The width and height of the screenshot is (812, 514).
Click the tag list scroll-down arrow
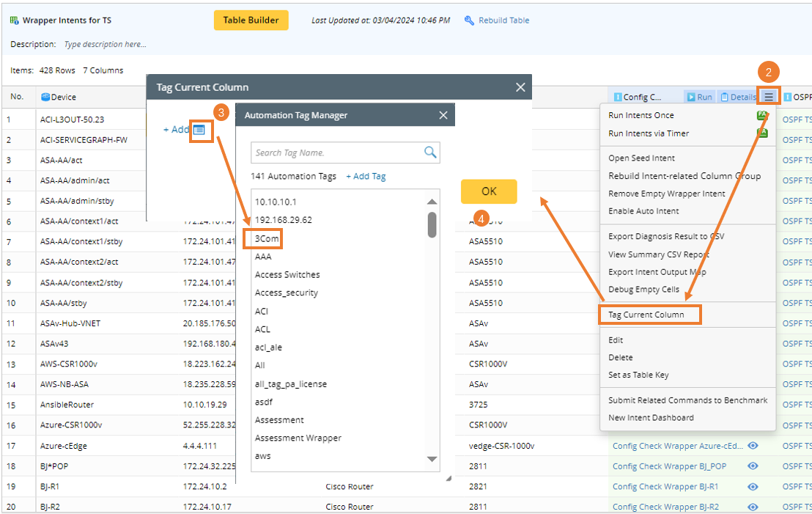point(432,459)
